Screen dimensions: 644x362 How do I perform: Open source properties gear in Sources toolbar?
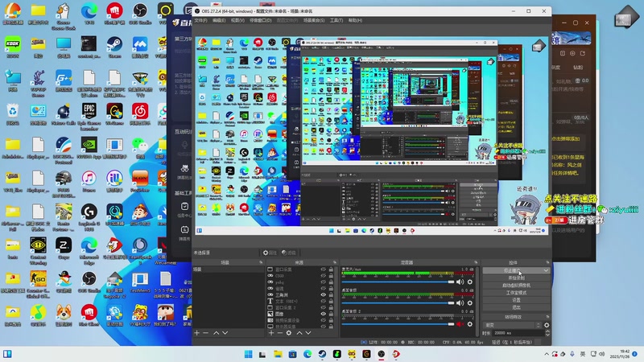coord(289,333)
